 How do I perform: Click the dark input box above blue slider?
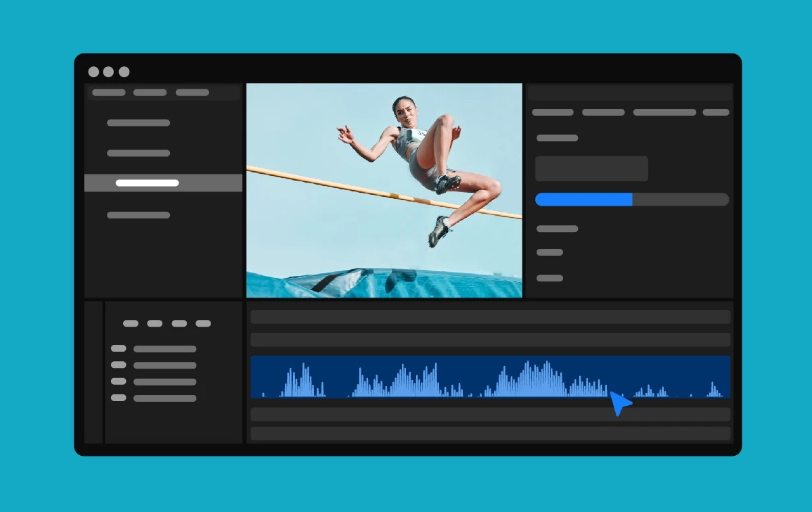[x=591, y=168]
